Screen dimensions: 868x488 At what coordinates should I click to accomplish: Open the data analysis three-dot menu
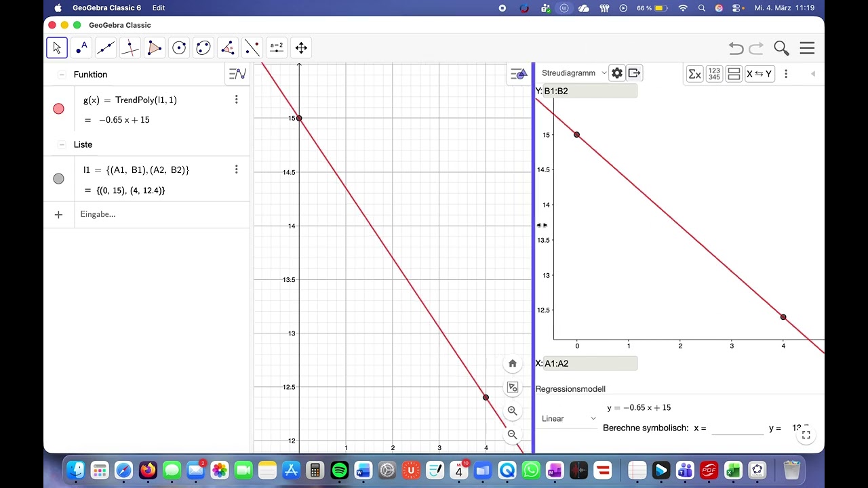[786, 74]
